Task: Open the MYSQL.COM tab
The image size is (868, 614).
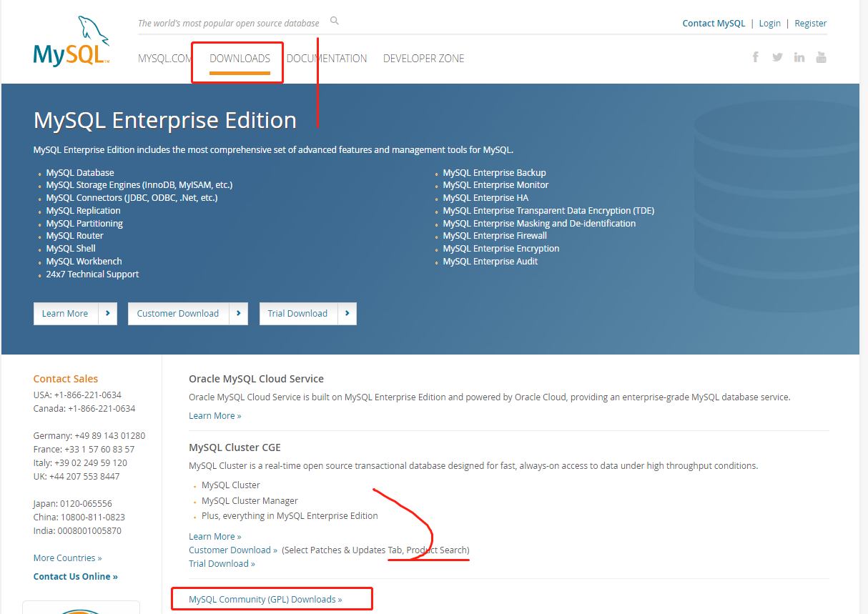Action: pyautogui.click(x=165, y=59)
